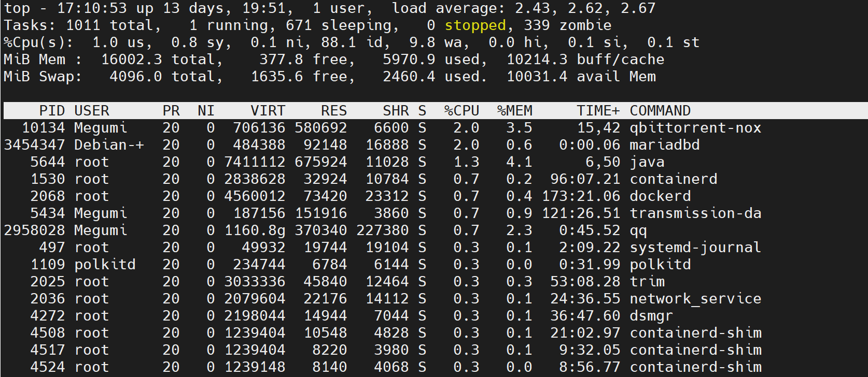
Task: Click PID 5644
Action: click(48, 162)
